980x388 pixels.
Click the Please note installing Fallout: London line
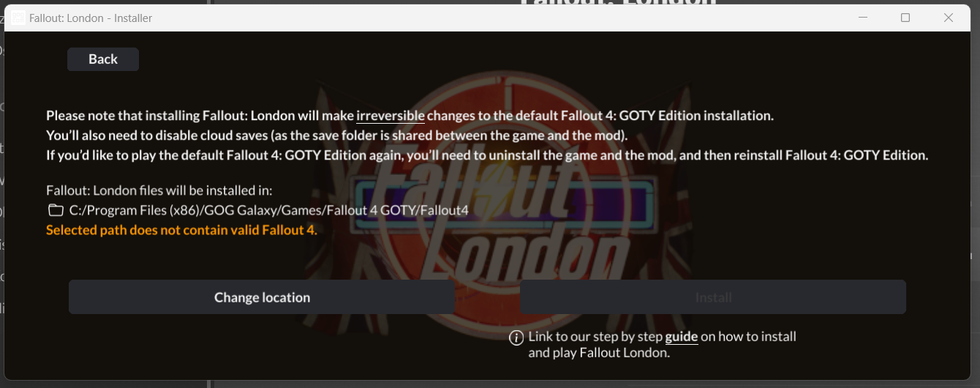(x=410, y=116)
